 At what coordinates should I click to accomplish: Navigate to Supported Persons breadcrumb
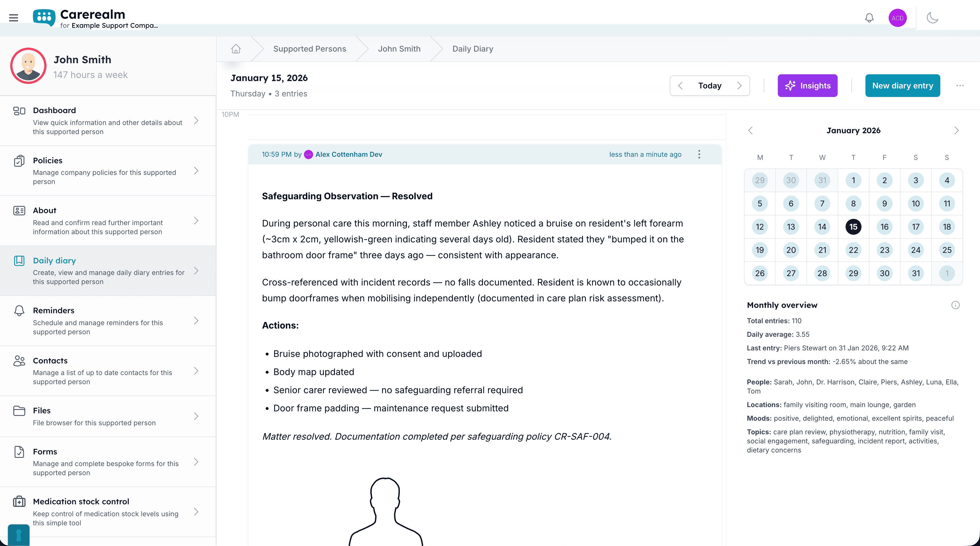point(310,49)
